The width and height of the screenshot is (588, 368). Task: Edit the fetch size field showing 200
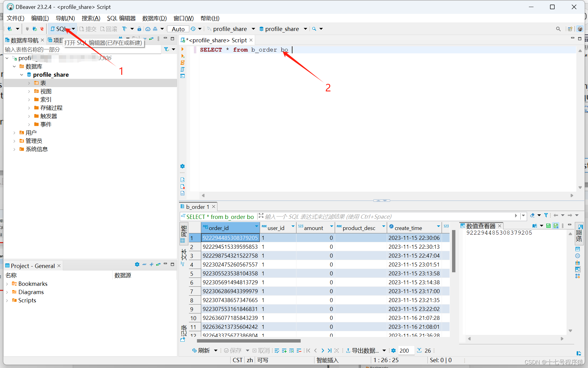tap(405, 350)
